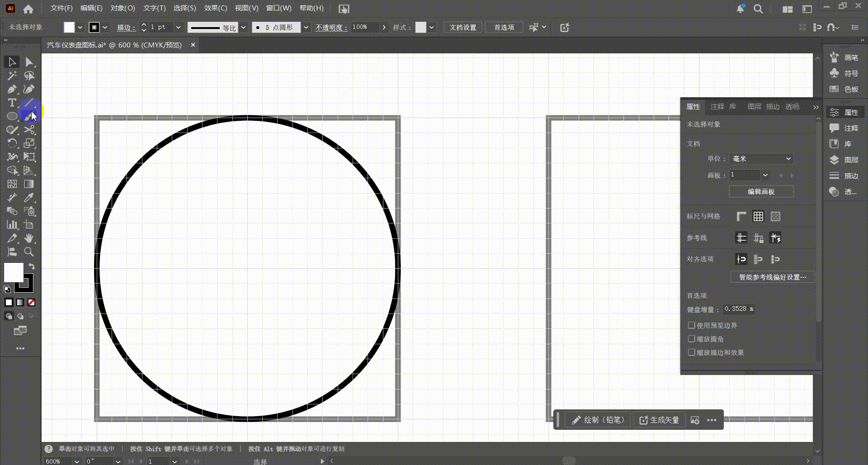Viewport: 868px width, 465px height.
Task: Open the variable width profile dropdown
Action: coord(243,28)
